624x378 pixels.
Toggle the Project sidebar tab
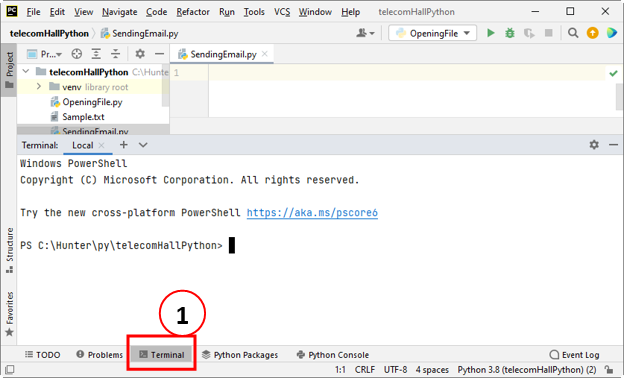tap(9, 70)
